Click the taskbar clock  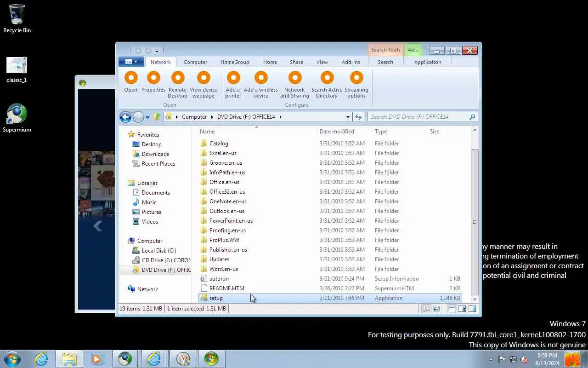[x=547, y=359]
